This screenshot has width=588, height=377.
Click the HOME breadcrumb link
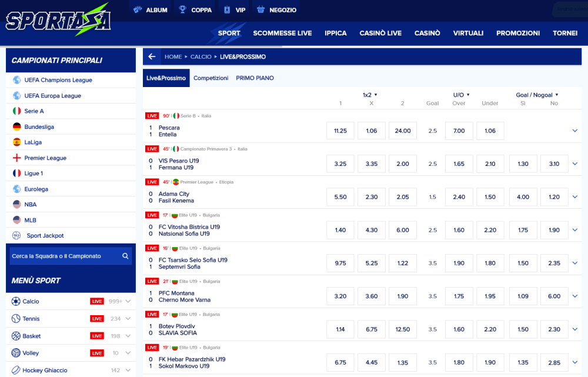point(173,56)
